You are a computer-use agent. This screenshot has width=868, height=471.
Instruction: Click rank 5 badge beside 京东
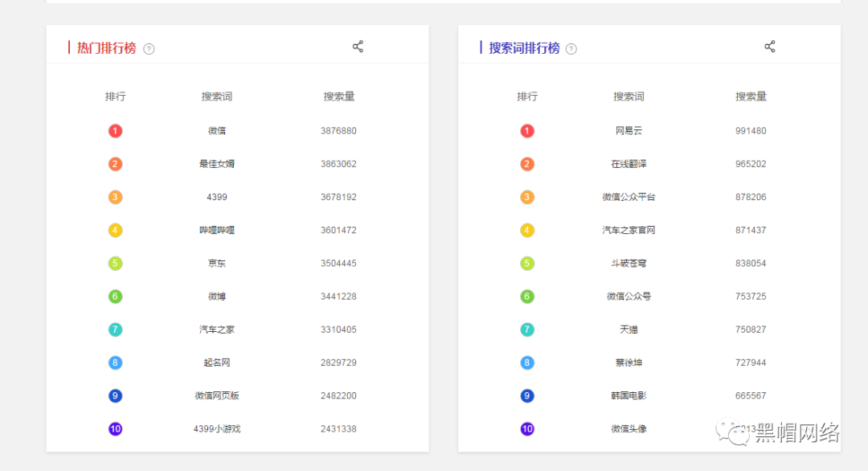[x=115, y=264]
